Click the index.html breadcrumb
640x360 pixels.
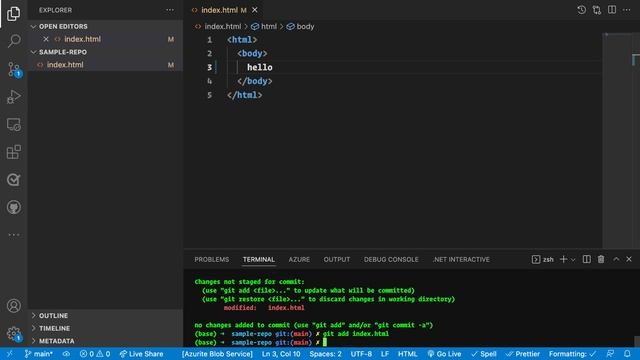click(x=222, y=27)
